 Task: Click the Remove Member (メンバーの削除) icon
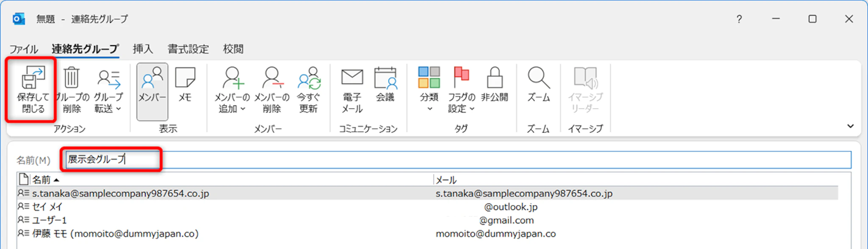(x=272, y=78)
